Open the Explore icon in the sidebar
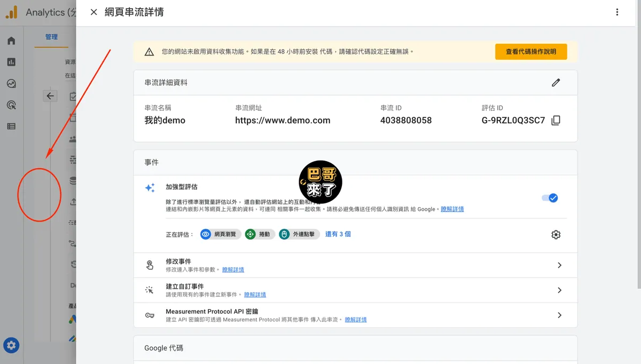This screenshot has height=364, width=641. coord(11,83)
